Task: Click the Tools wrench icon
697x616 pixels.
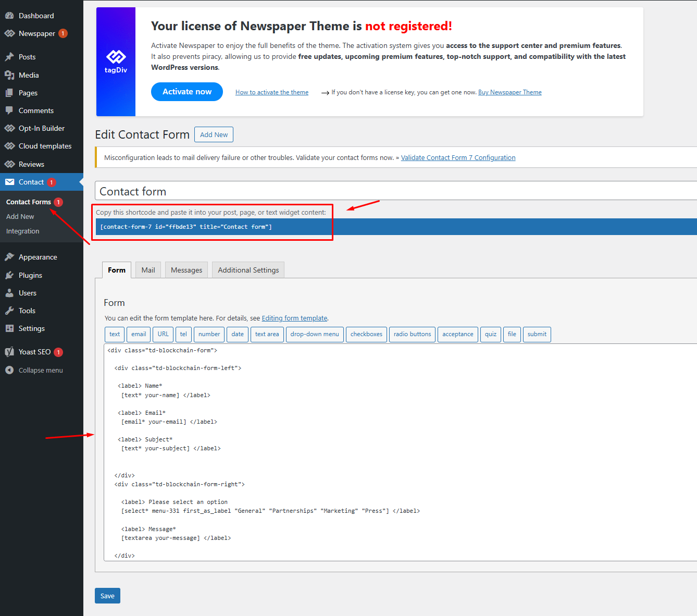Action: coord(9,311)
